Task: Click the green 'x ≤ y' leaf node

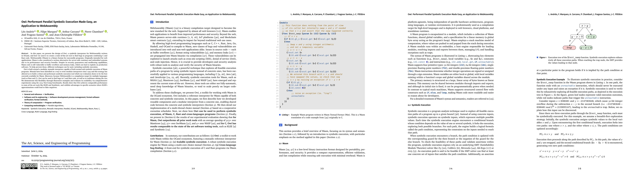Action: coord(591,37)
